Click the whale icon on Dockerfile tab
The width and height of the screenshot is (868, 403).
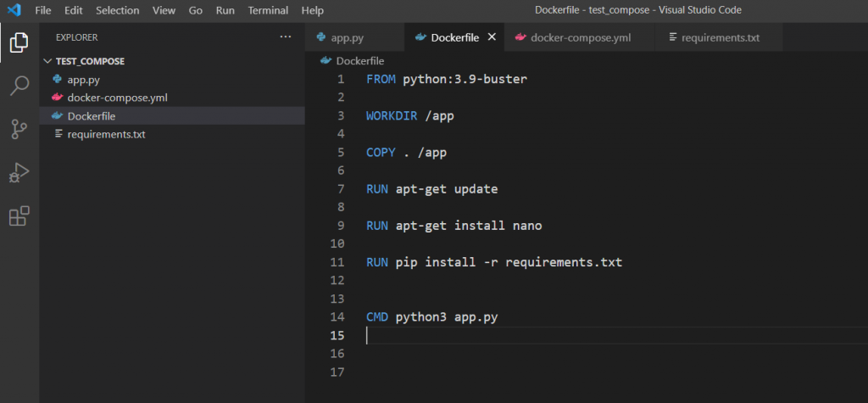[x=420, y=37]
